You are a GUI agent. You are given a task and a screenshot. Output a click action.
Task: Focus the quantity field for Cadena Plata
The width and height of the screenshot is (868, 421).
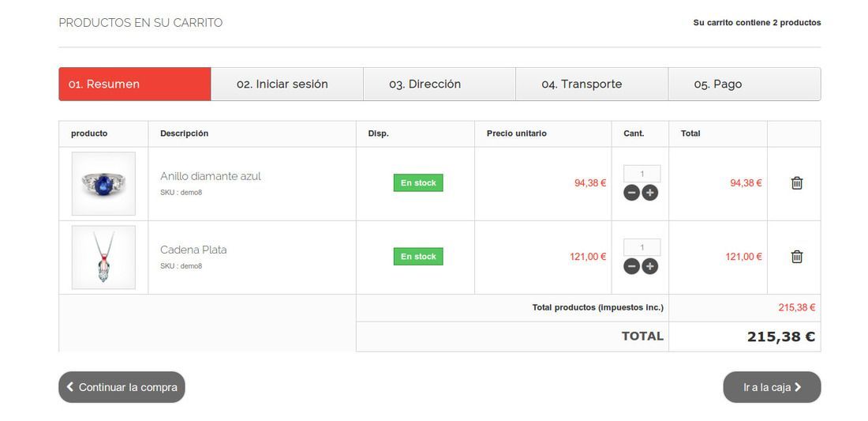pyautogui.click(x=642, y=247)
